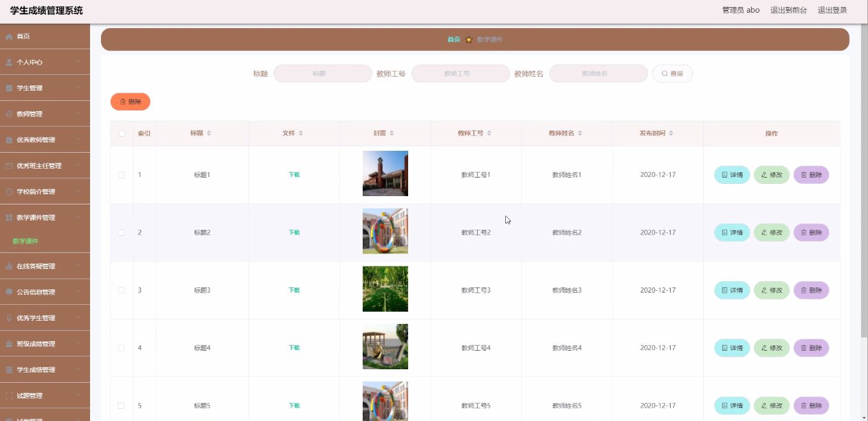
Task: Check the checkbox for row 标题2
Action: (121, 233)
